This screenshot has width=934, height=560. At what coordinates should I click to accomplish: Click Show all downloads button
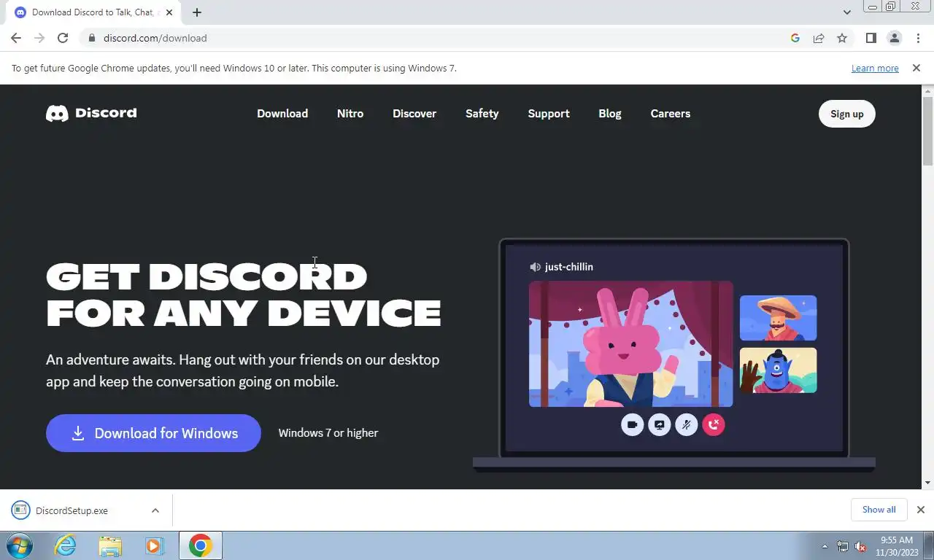[879, 510]
